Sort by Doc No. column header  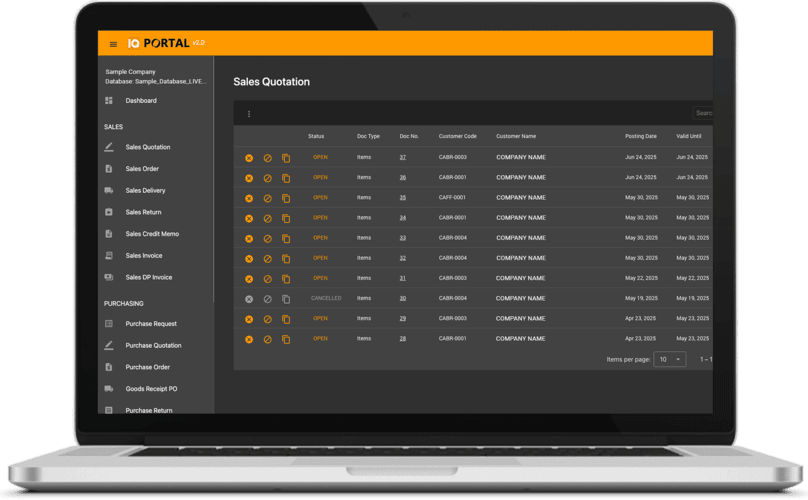click(409, 136)
